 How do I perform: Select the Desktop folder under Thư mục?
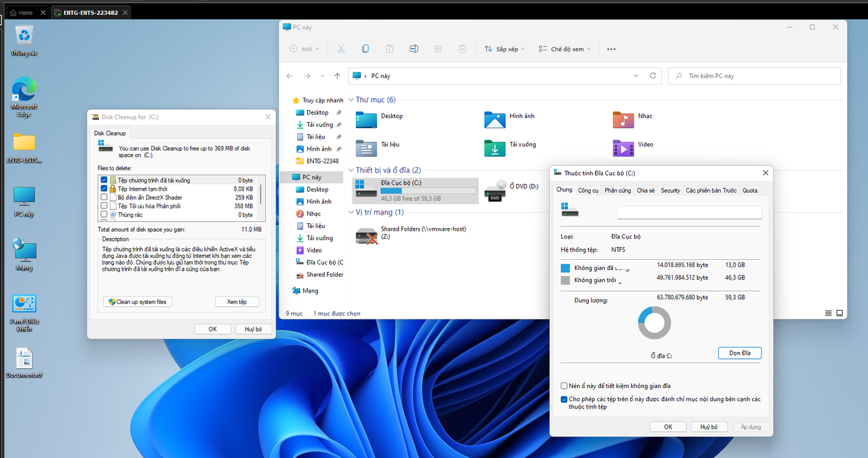380,119
